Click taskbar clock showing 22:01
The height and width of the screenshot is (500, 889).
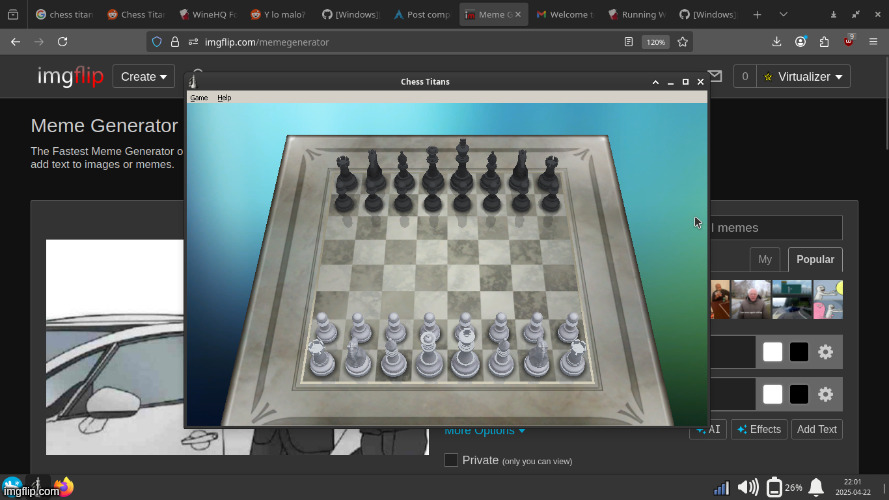tap(852, 487)
